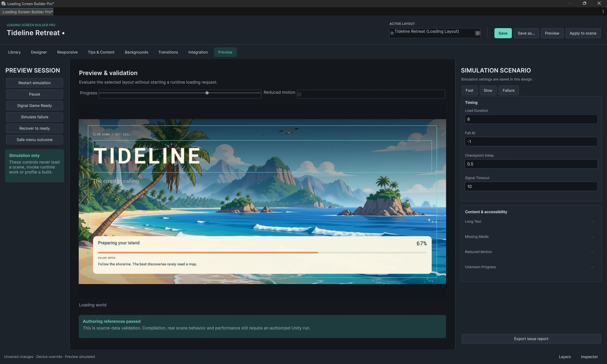This screenshot has height=364, width=607.
Task: Enable Reduced Motion in Content & accessibility
Action: point(592,252)
